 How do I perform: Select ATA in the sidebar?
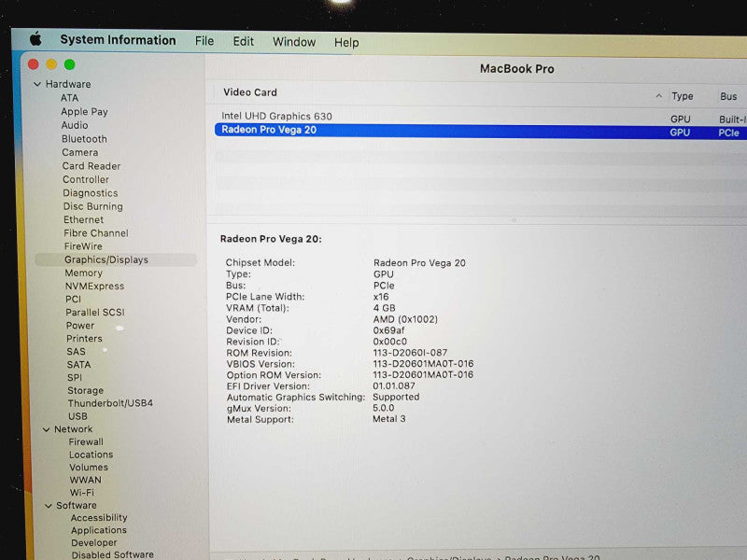point(69,98)
